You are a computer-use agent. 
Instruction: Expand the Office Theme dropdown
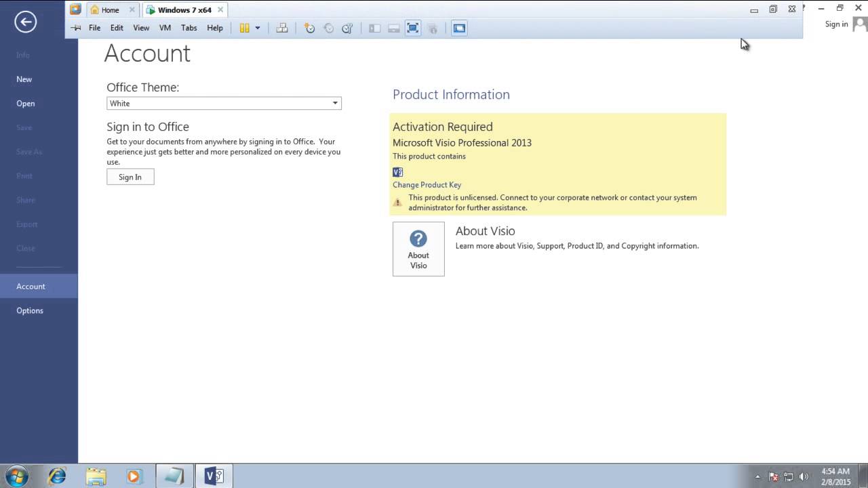tap(335, 104)
